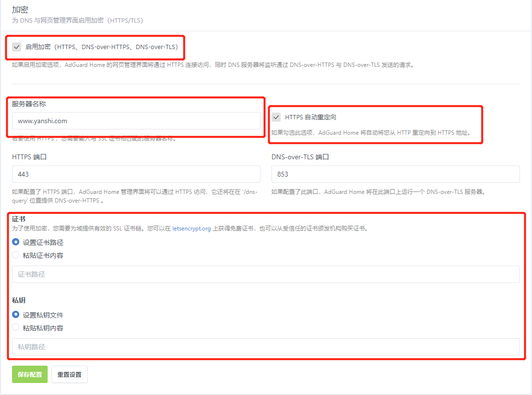Click the 服务器名称 field containing www.yanshi.com
The width and height of the screenshot is (532, 395).
click(x=136, y=121)
